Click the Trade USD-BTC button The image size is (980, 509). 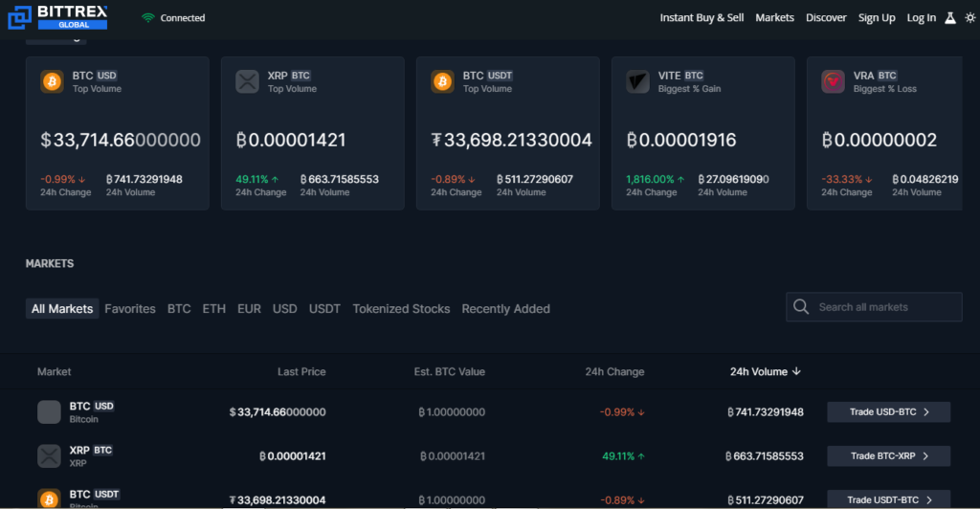point(889,412)
